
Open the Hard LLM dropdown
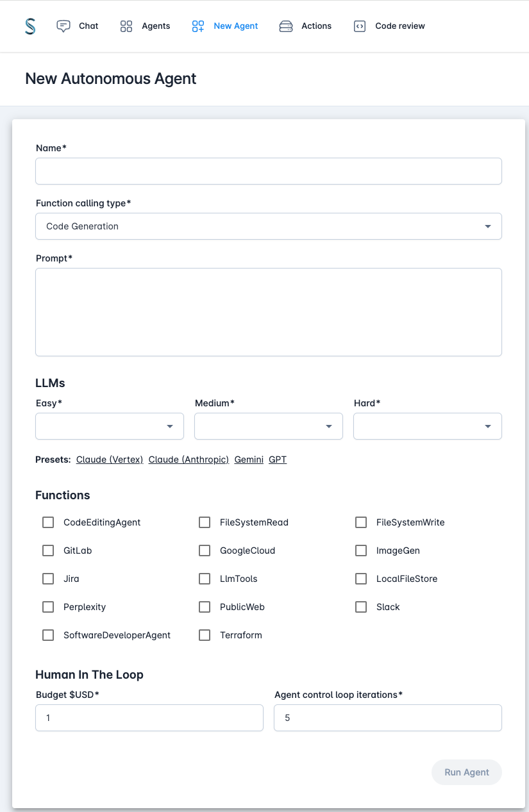click(428, 426)
